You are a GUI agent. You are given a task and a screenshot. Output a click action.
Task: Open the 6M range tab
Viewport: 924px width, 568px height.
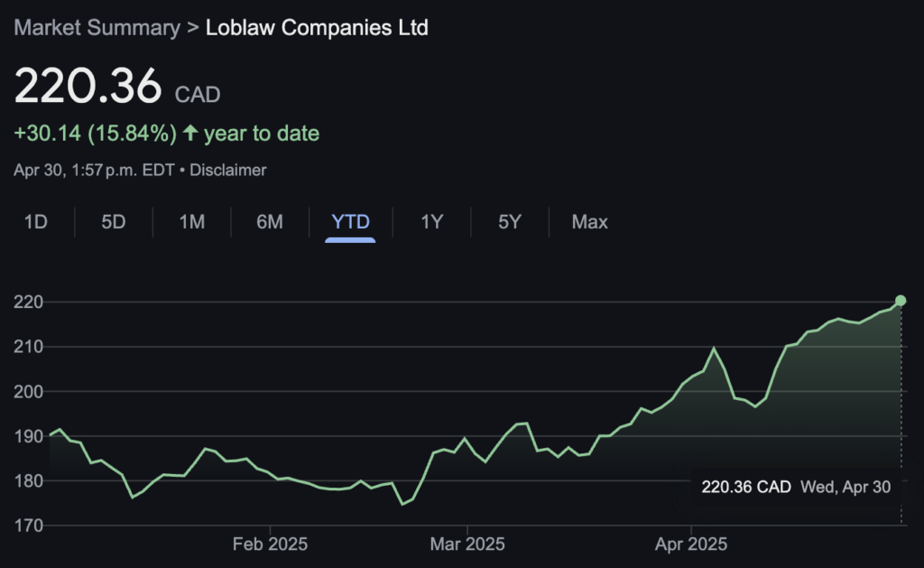point(269,222)
